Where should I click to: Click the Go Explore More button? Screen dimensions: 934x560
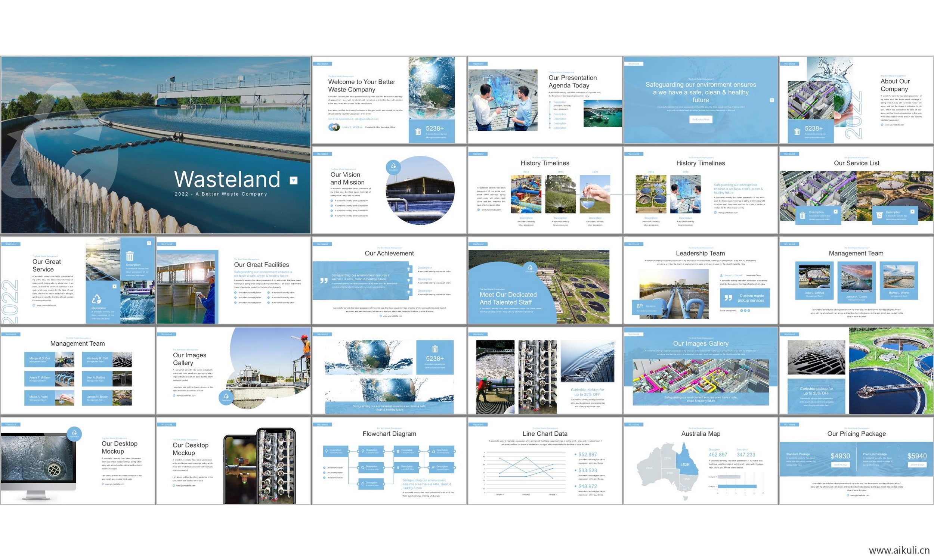click(x=701, y=119)
